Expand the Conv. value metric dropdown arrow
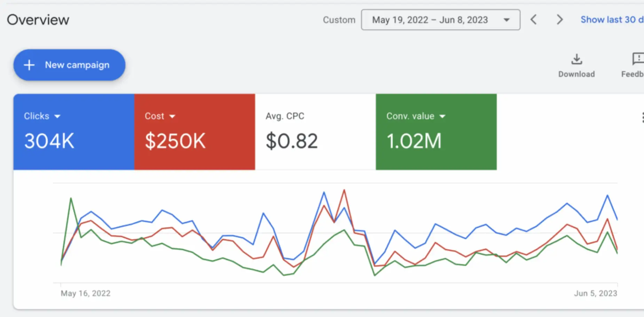Image resolution: width=644 pixels, height=317 pixels. pos(442,116)
